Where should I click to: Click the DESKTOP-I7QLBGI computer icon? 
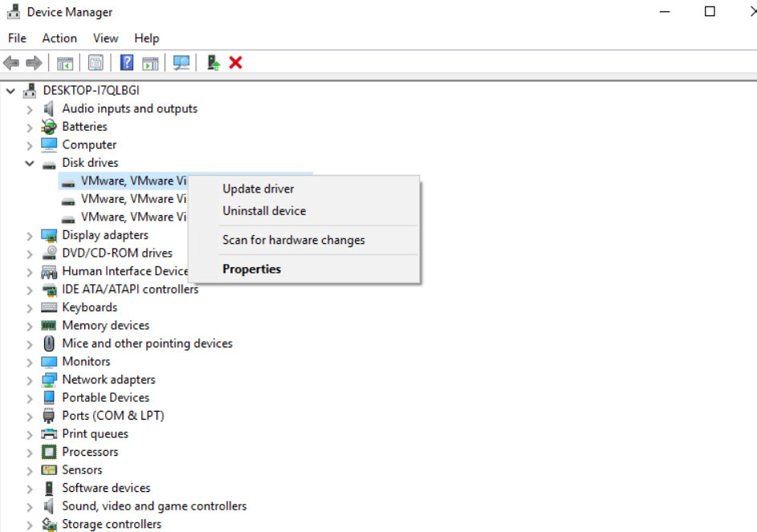(30, 91)
